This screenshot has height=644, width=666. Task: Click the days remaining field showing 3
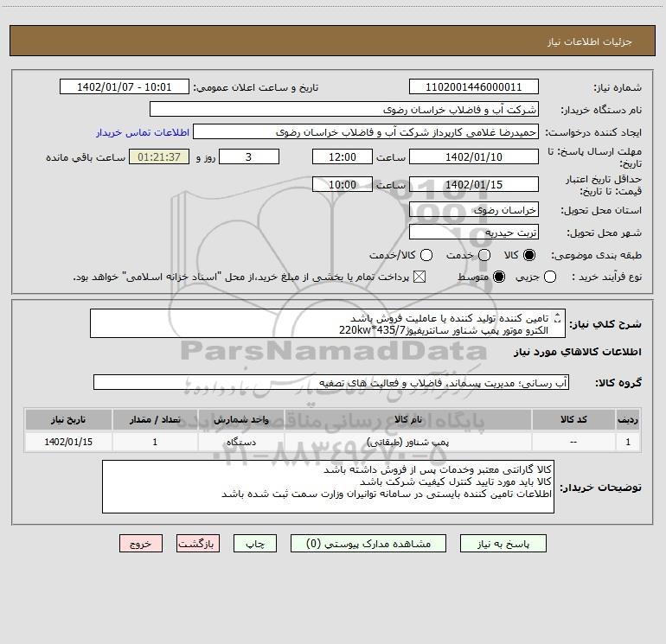pyautogui.click(x=249, y=156)
